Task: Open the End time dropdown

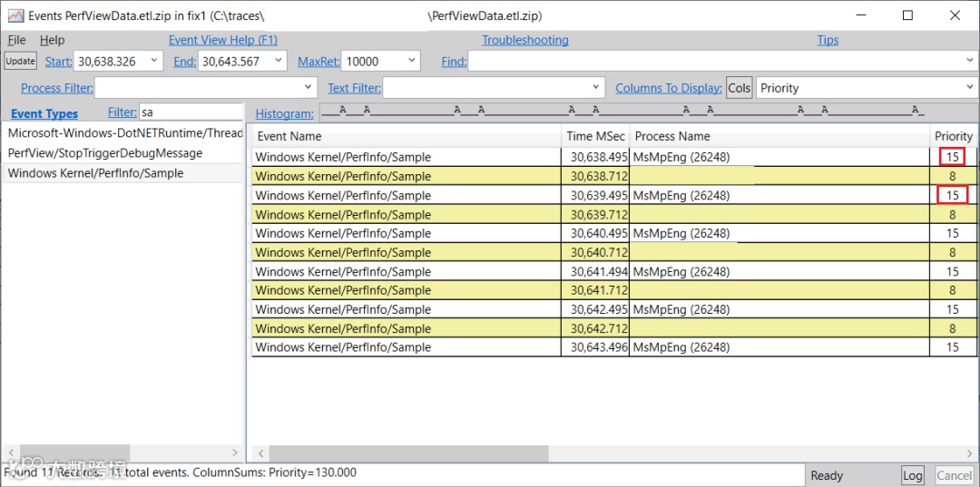Action: pos(279,61)
